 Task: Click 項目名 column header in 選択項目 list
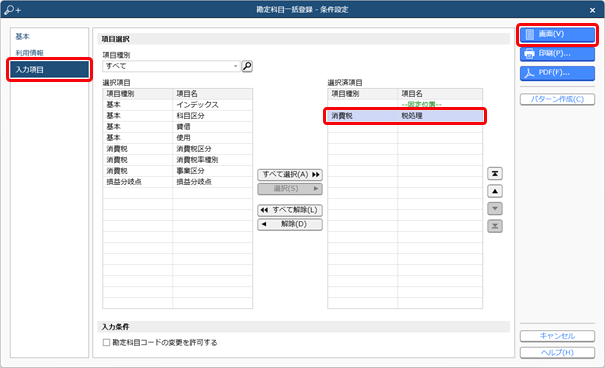point(213,94)
